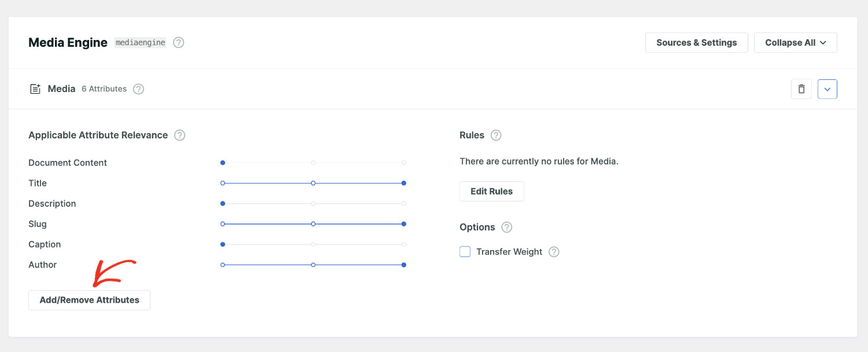Set Document Content relevance to middle point
The height and width of the screenshot is (352, 868).
(x=313, y=163)
